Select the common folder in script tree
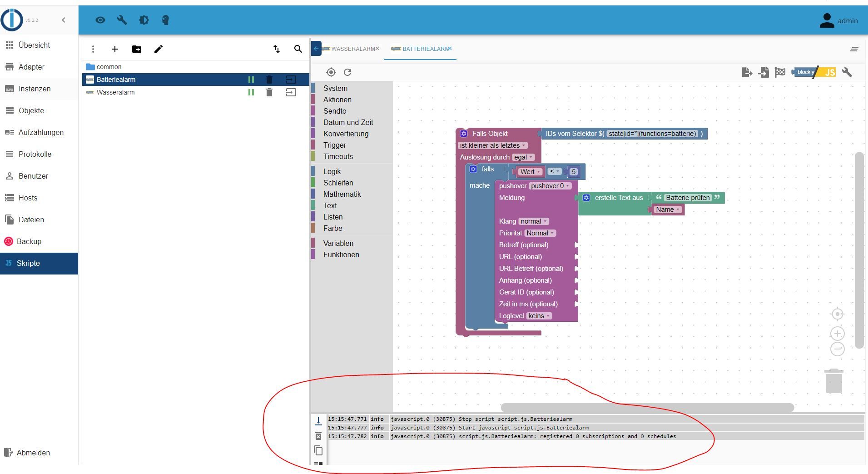The width and height of the screenshot is (868, 474). coord(109,67)
